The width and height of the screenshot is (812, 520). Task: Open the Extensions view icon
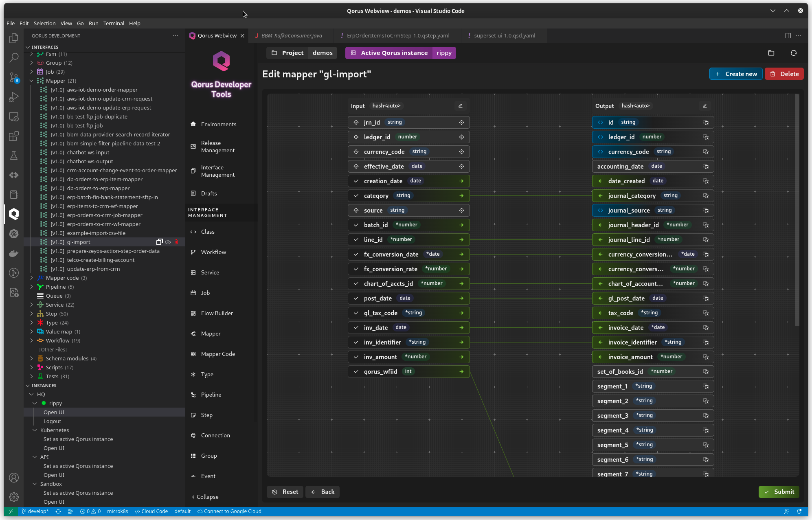[x=14, y=136]
